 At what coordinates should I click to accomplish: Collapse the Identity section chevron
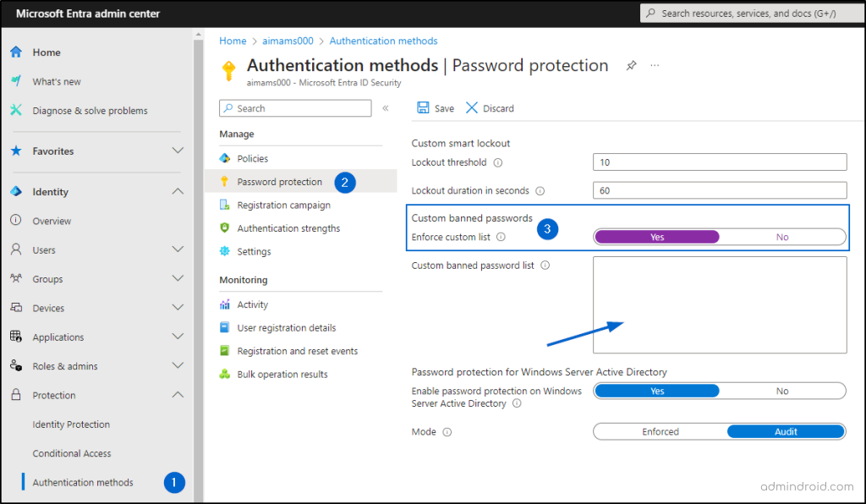(178, 191)
